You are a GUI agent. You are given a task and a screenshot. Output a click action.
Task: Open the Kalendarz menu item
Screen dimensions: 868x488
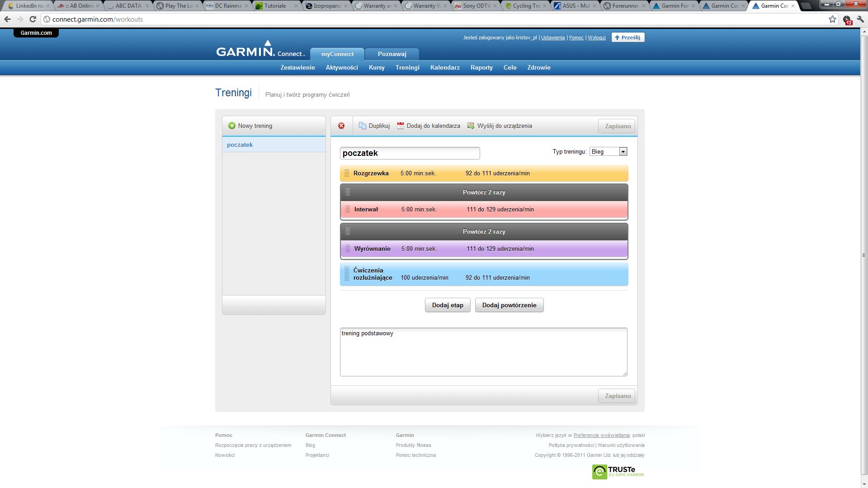445,68
